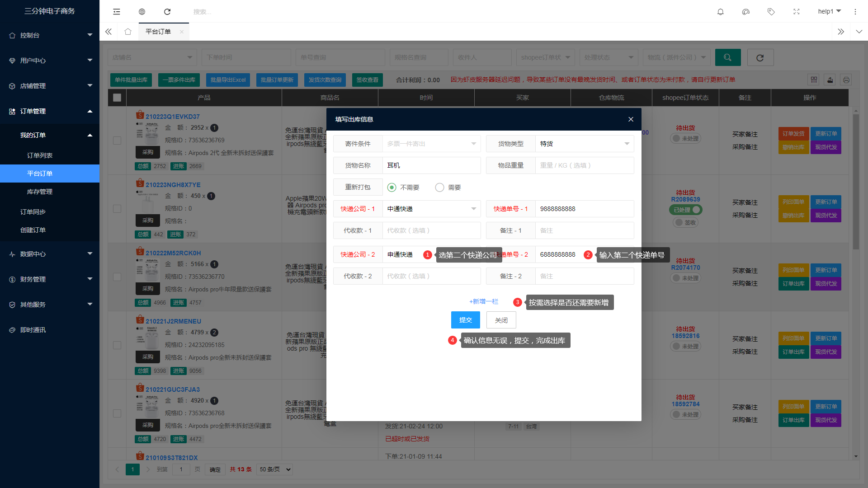Open the theme palette icon
Image resolution: width=868 pixels, height=488 pixels.
pyautogui.click(x=746, y=12)
